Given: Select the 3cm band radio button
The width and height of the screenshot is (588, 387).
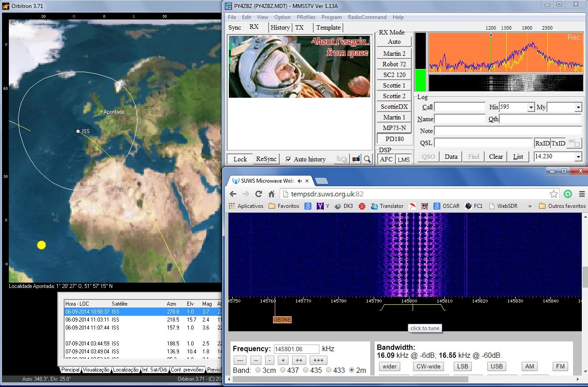Looking at the screenshot, I should 258,370.
